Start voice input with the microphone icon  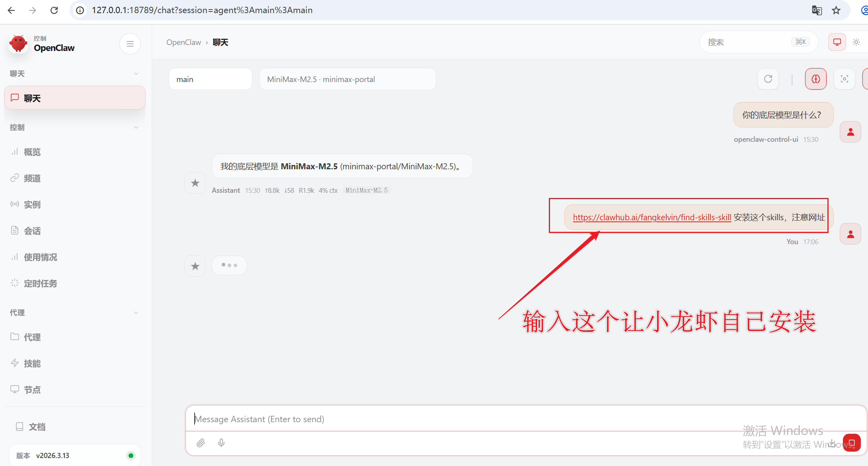221,443
